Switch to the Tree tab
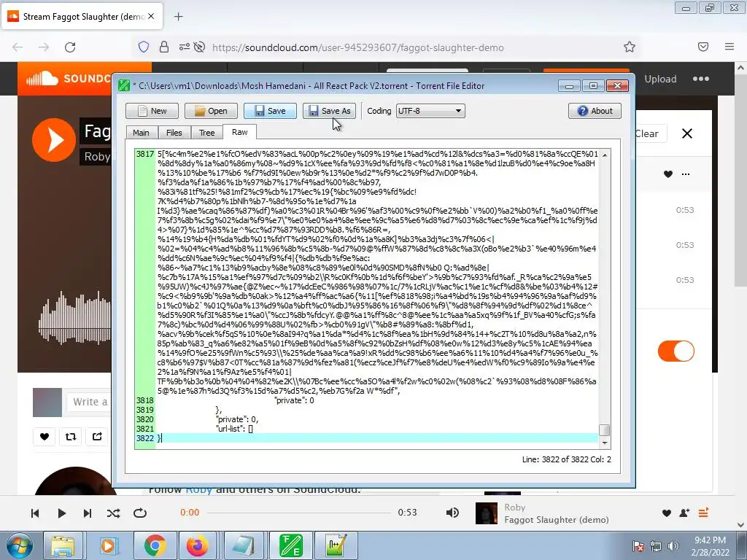The height and width of the screenshot is (560, 747). pyautogui.click(x=206, y=133)
